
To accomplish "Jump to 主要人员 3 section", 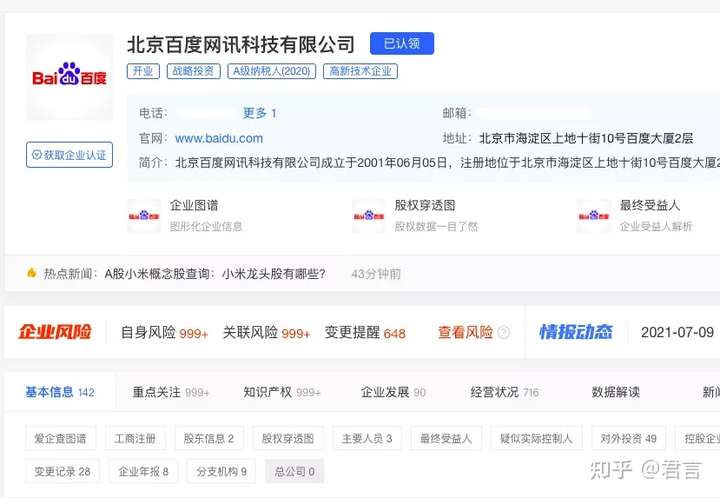I will click(367, 438).
